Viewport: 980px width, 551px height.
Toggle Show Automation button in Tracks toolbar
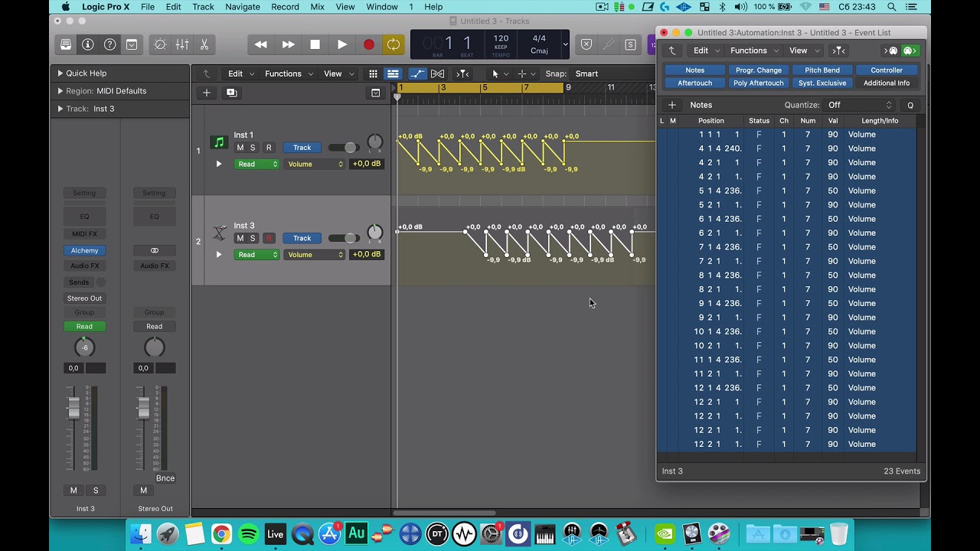[417, 73]
